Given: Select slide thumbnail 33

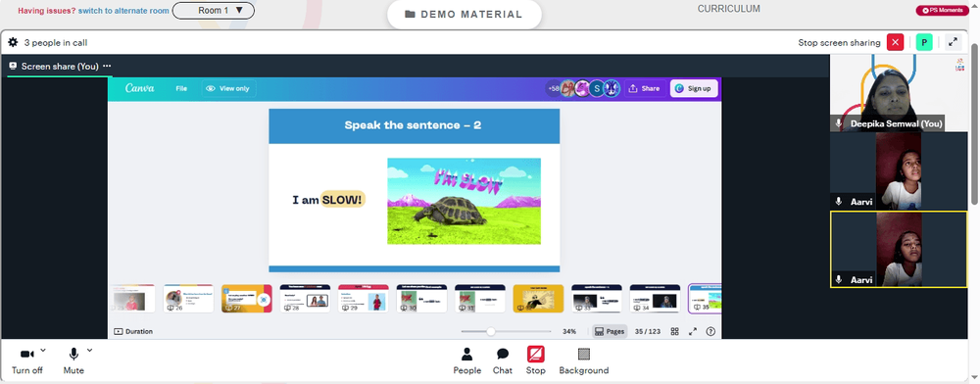Looking at the screenshot, I should [596, 299].
